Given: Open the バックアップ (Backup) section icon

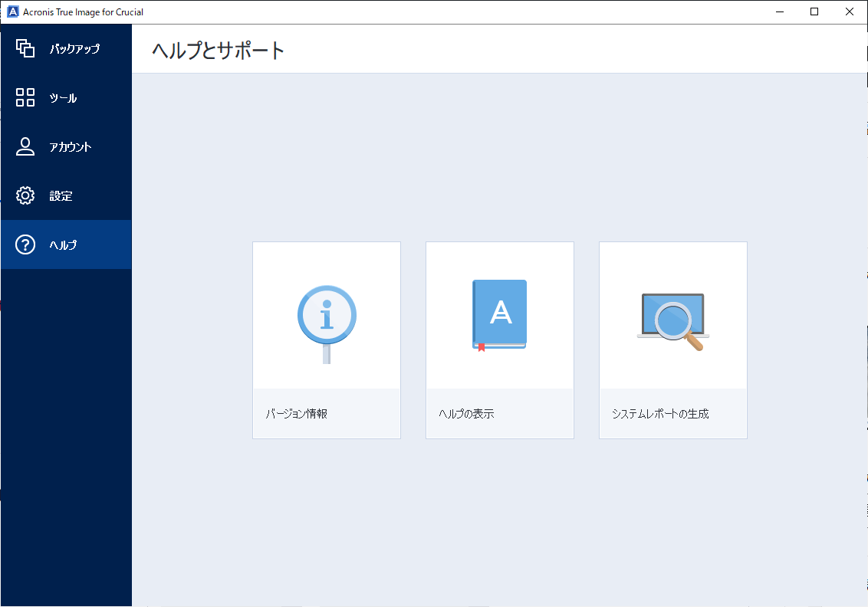Looking at the screenshot, I should coord(25,48).
